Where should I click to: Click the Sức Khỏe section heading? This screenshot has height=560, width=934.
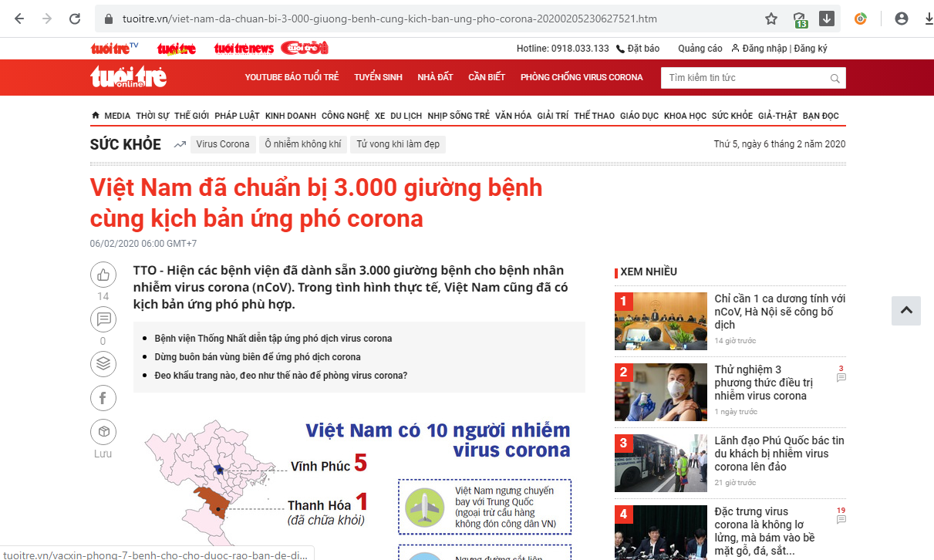point(126,144)
